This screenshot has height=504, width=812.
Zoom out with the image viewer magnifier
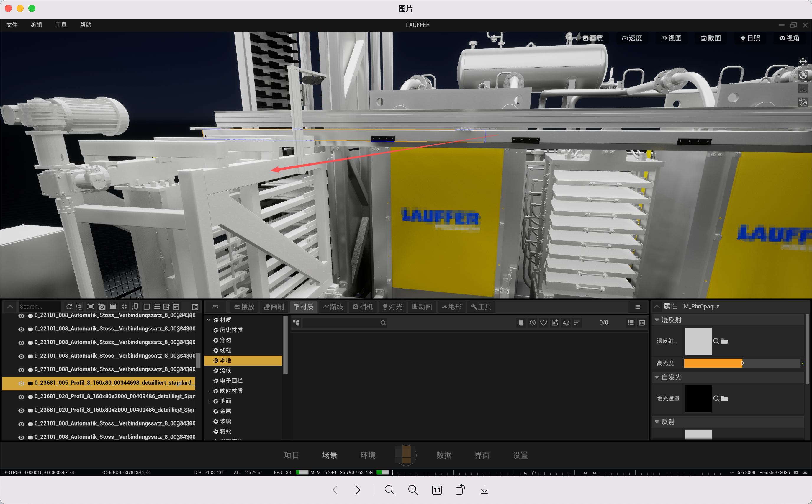tap(389, 490)
